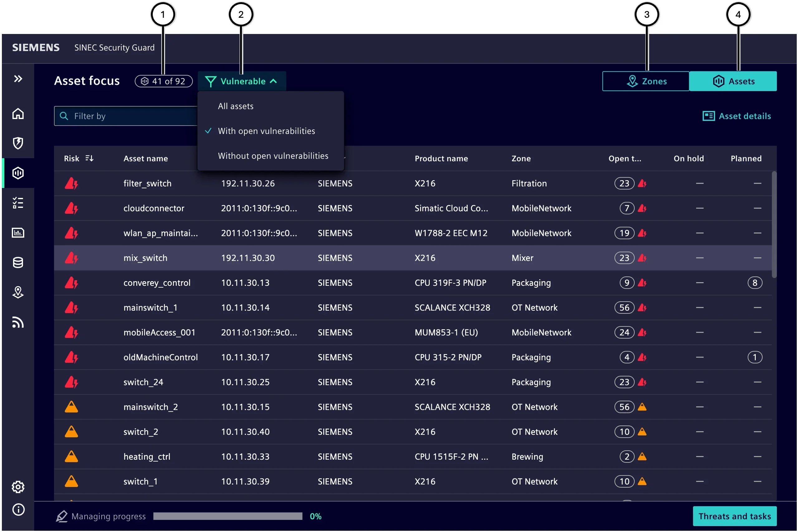798x532 pixels.
Task: Click the 7 open tasks badge for cloudconnector
Action: (627, 208)
